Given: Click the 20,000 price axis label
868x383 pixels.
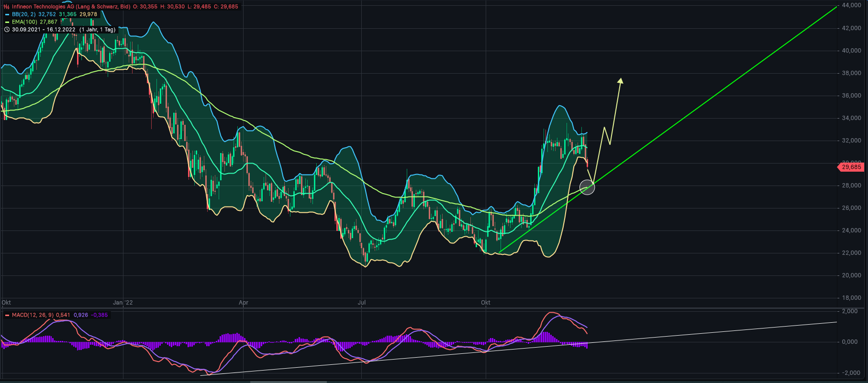Looking at the screenshot, I should [851, 275].
